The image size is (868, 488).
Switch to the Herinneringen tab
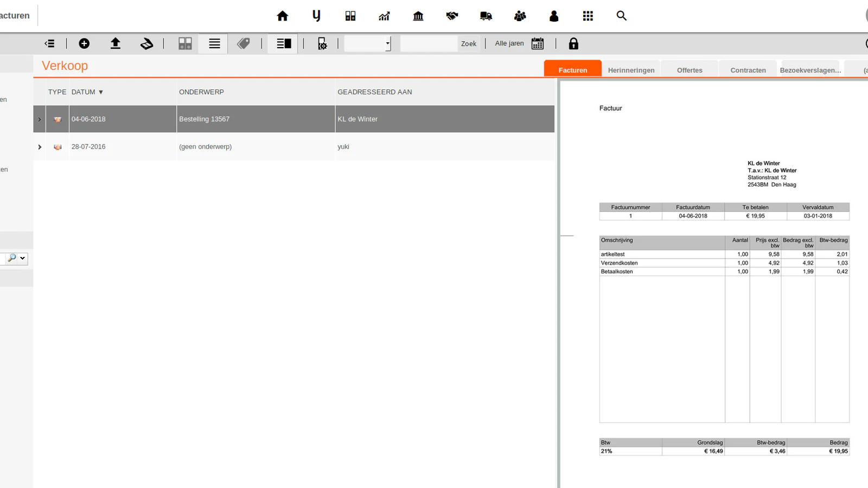tap(631, 70)
